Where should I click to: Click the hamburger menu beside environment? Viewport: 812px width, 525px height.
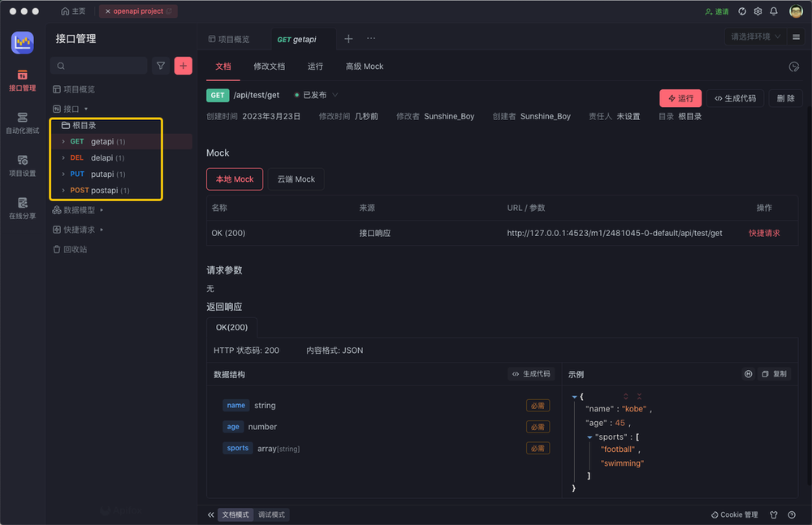[x=796, y=37]
